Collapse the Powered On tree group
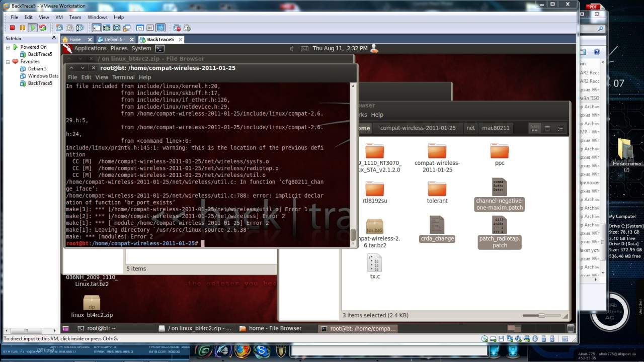The image size is (644, 362). point(8,47)
